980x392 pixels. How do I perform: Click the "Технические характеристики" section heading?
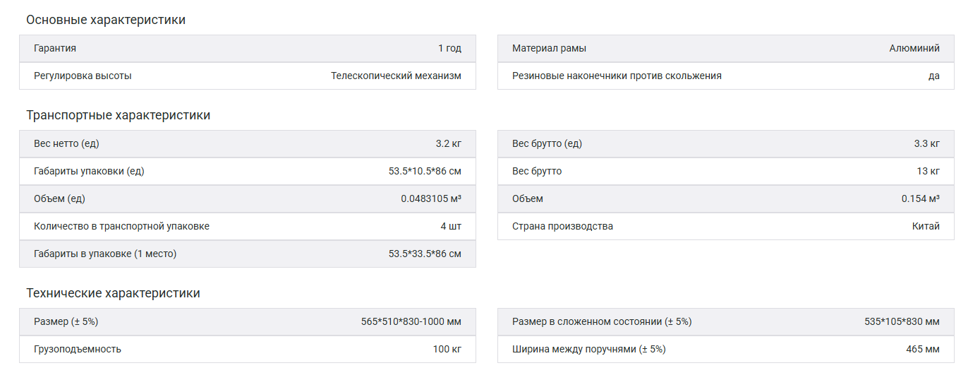coord(113,293)
